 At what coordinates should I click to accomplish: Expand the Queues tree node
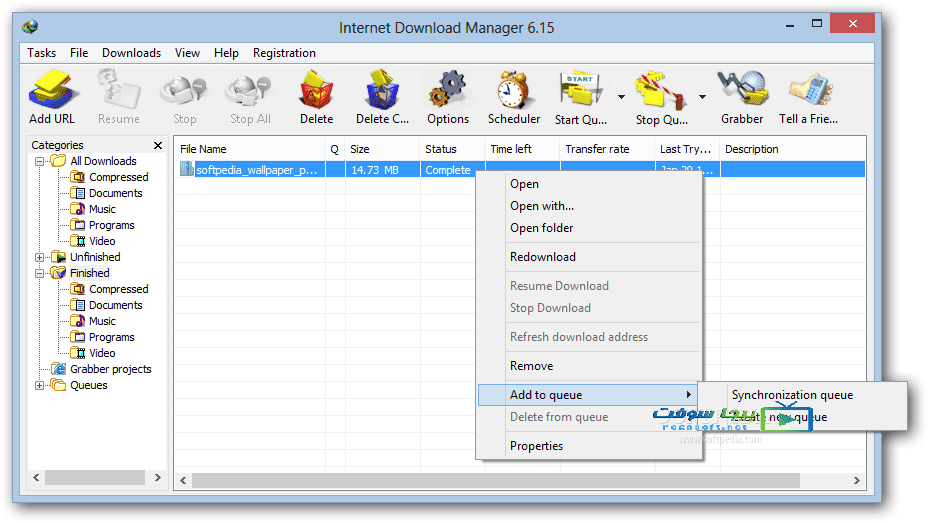coord(39,385)
